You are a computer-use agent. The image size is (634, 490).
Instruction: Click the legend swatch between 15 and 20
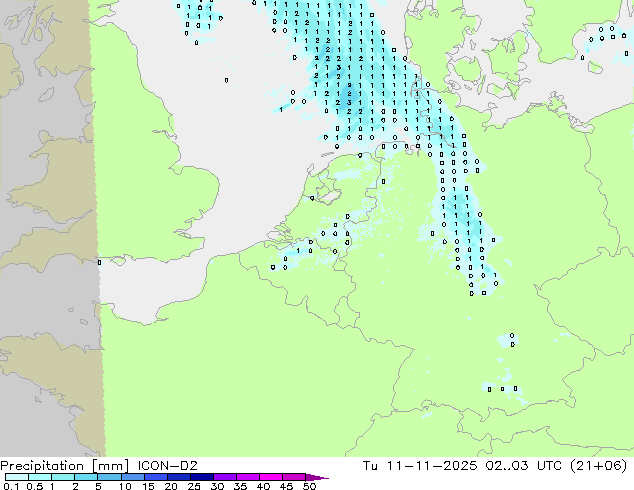point(156,477)
